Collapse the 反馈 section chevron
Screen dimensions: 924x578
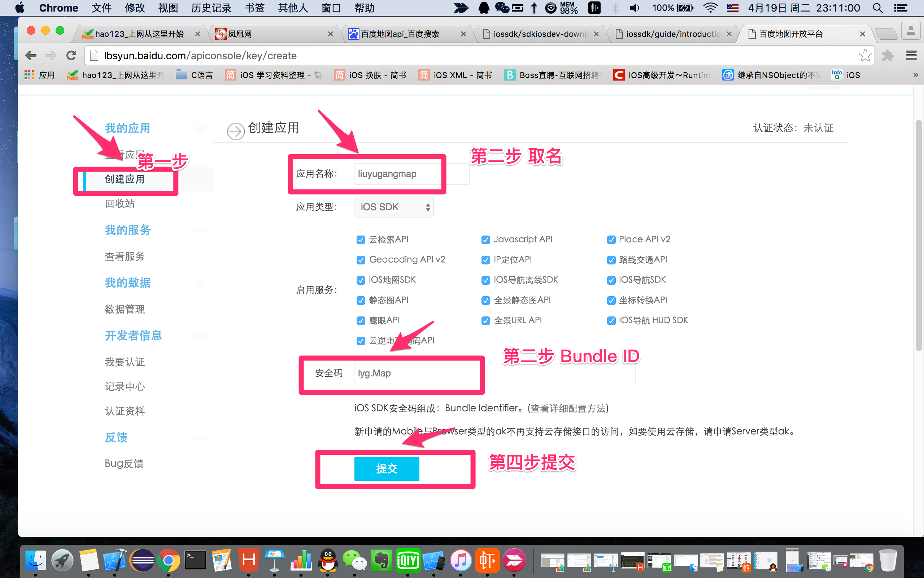(200, 438)
